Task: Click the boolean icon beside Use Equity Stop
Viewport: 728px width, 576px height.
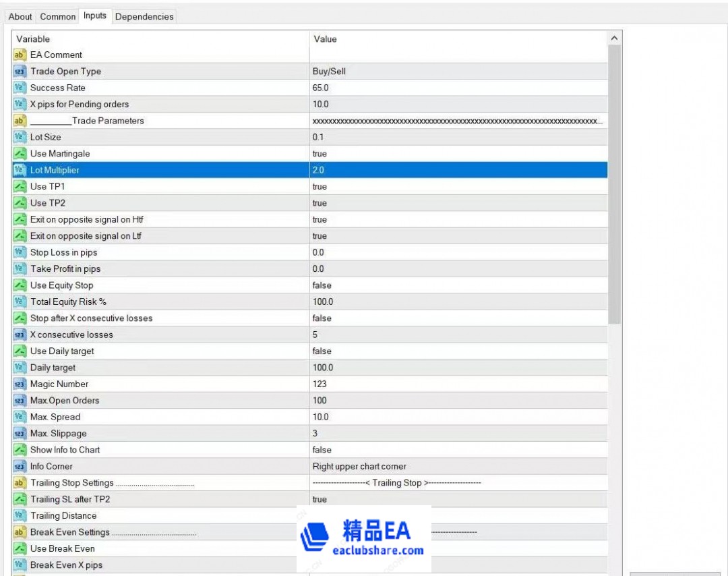Action: (x=20, y=285)
